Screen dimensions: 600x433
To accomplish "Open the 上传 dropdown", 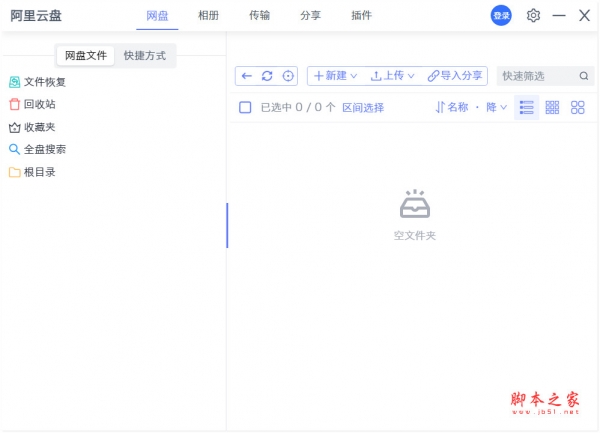I will [x=393, y=76].
